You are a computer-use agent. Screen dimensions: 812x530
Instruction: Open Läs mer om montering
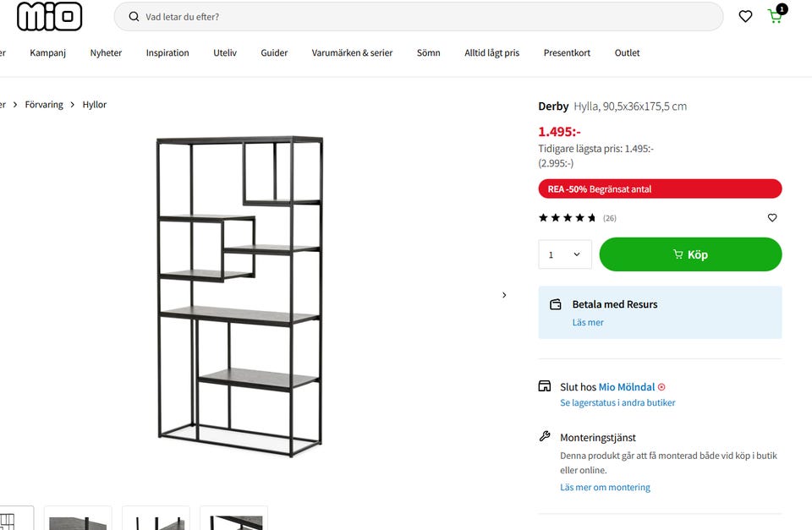[x=605, y=487]
